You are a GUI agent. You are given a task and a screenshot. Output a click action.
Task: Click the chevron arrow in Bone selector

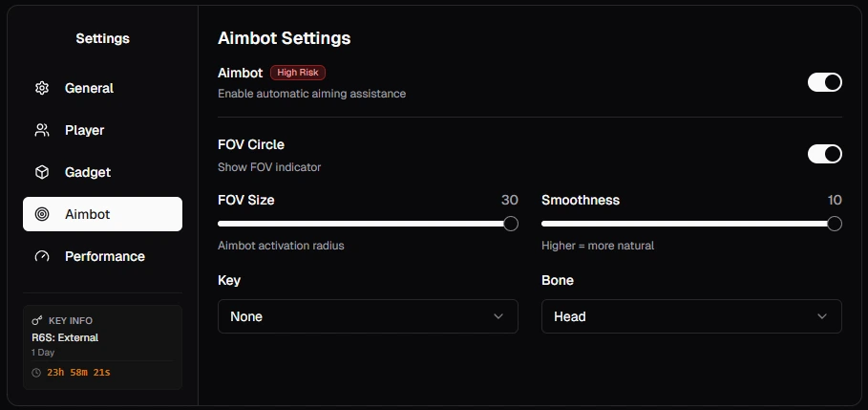click(x=822, y=316)
